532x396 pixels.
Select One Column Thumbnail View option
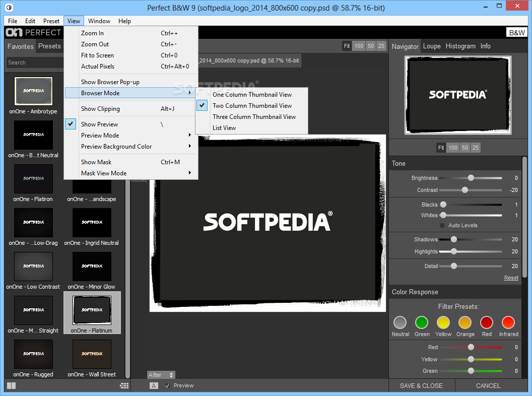[x=252, y=95]
